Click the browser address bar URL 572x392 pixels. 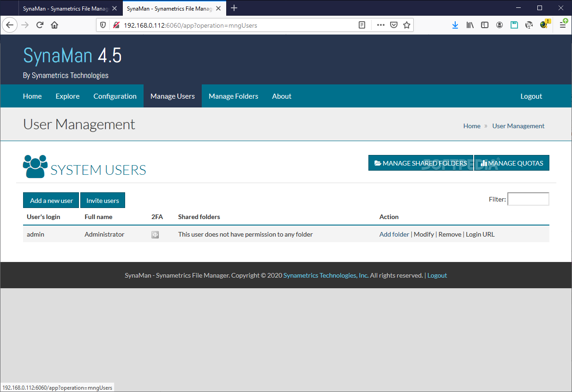[x=190, y=25]
